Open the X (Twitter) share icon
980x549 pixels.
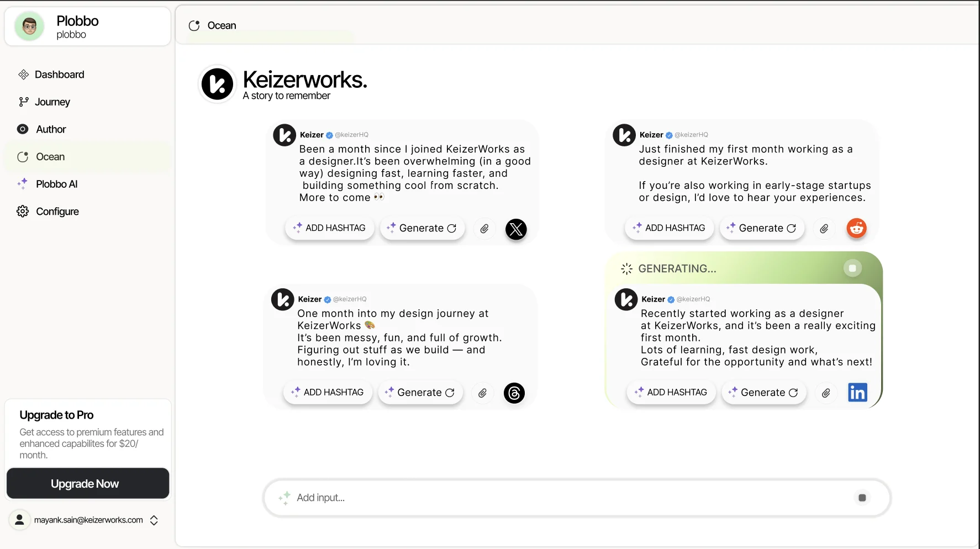516,229
